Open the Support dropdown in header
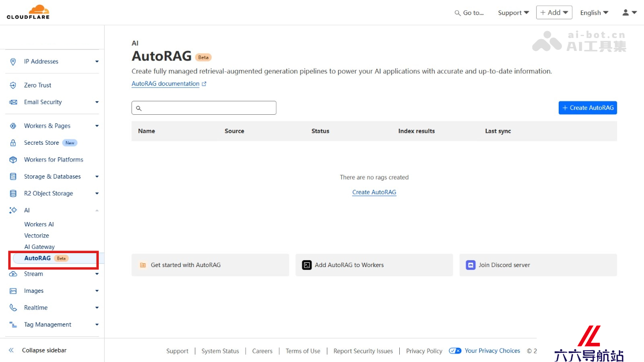The image size is (644, 362). tap(513, 13)
